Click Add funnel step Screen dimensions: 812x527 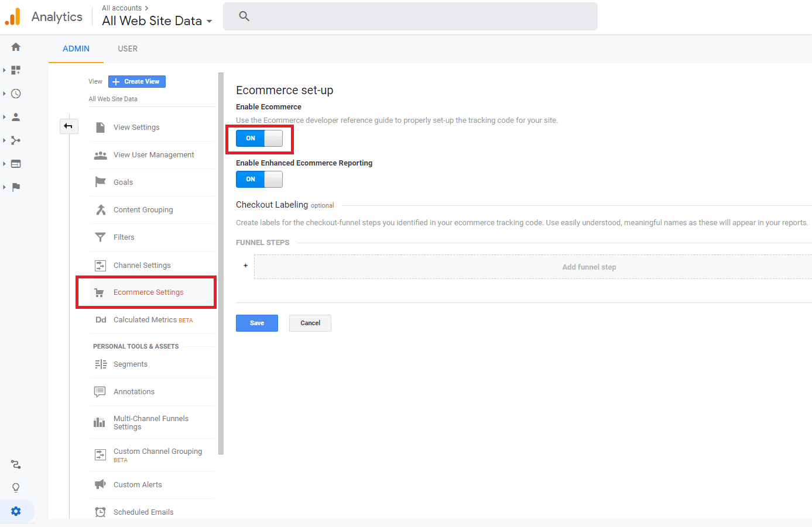[x=589, y=267]
